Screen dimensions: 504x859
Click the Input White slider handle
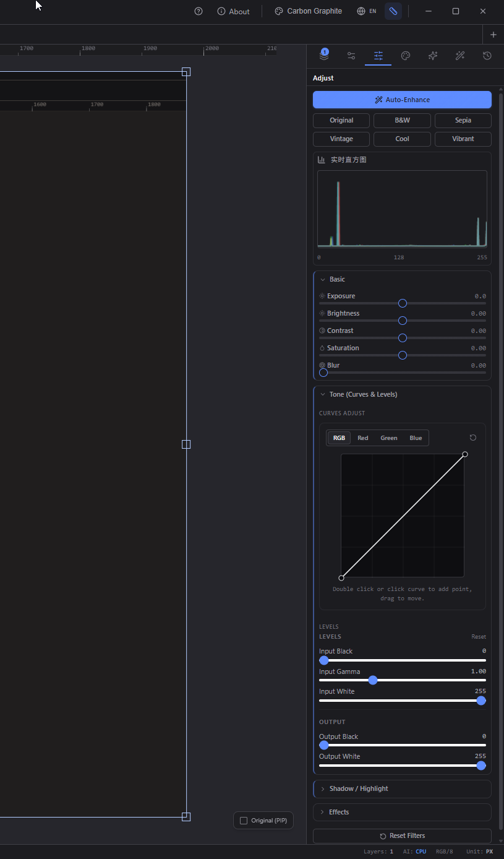(481, 701)
